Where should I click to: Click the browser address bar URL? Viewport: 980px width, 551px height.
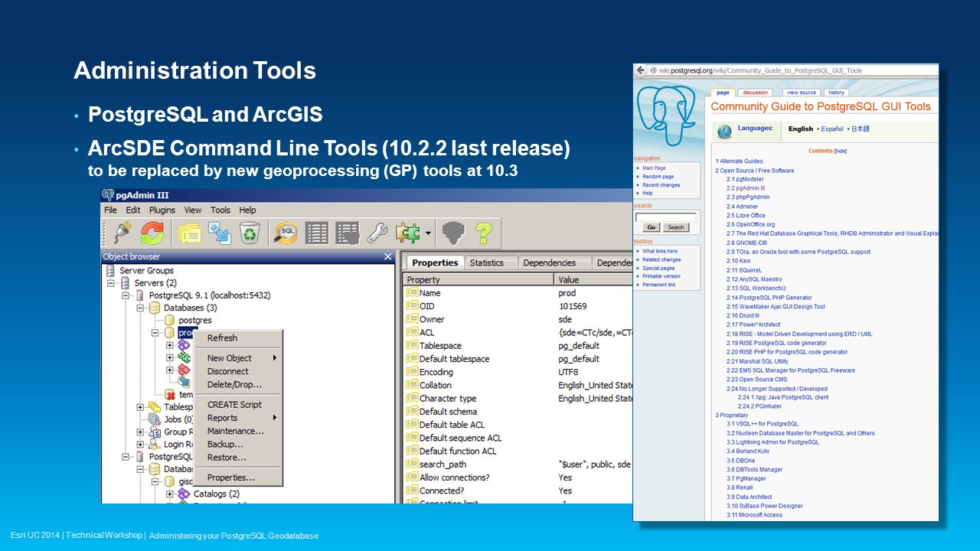(x=761, y=70)
